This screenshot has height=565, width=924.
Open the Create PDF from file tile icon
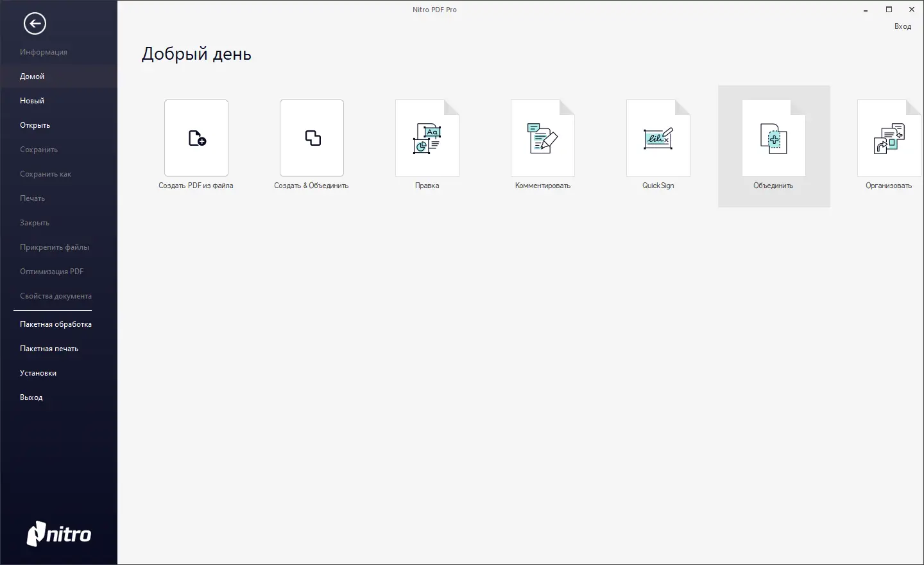coord(196,138)
